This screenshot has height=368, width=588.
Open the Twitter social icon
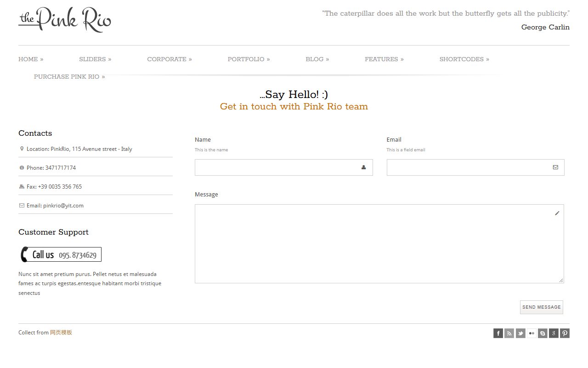coord(520,333)
